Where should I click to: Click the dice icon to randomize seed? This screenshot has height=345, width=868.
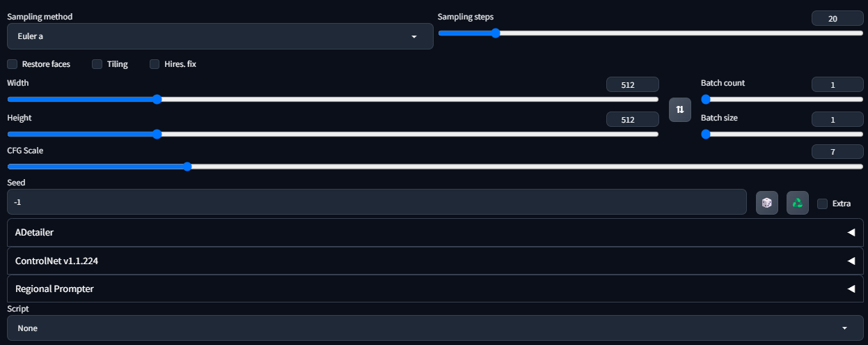(767, 203)
